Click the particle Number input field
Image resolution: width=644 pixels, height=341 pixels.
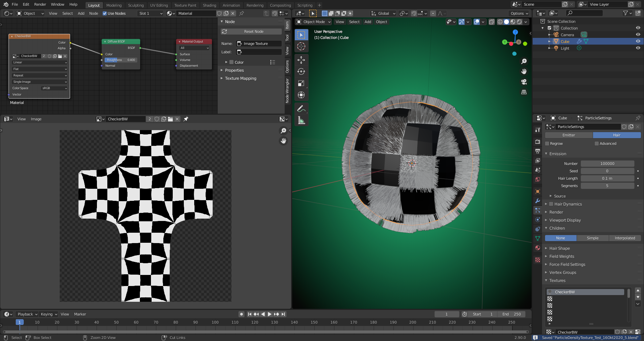607,164
